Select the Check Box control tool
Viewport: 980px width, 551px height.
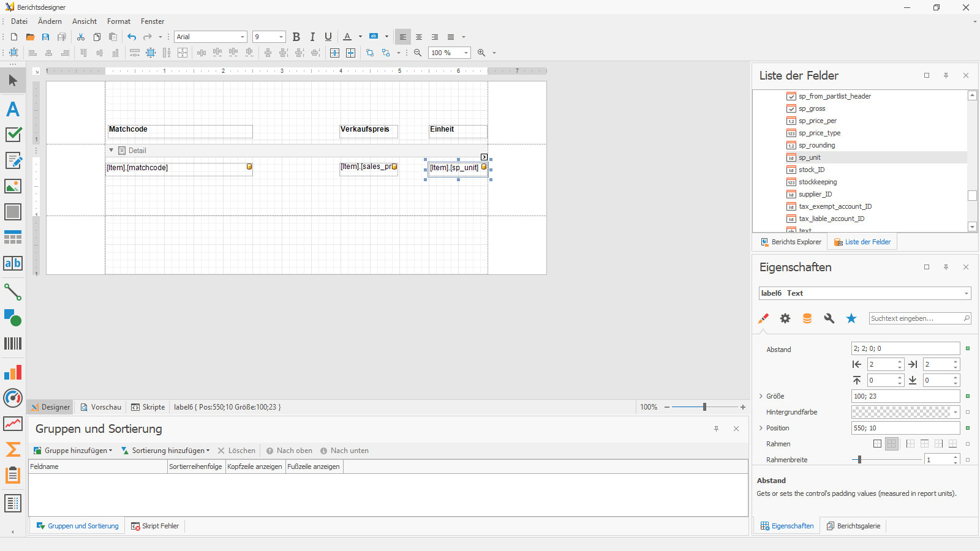tap(13, 135)
